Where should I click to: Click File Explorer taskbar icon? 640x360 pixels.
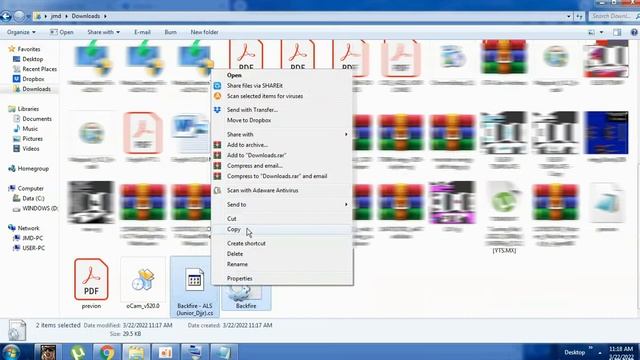coord(136,352)
